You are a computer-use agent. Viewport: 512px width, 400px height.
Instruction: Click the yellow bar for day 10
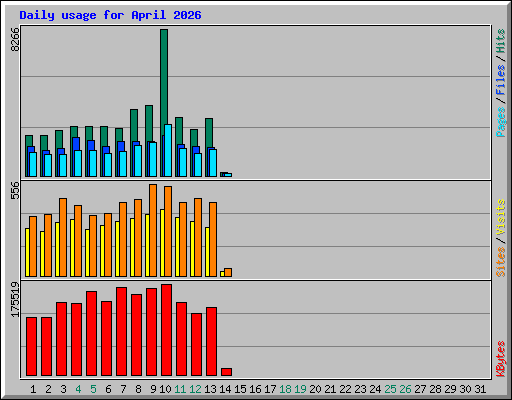(x=162, y=243)
